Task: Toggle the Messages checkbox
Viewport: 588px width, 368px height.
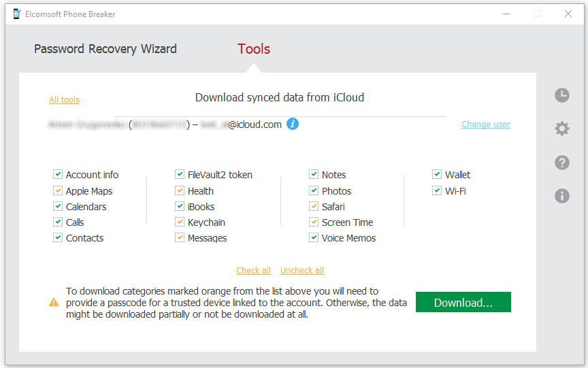Action: pyautogui.click(x=180, y=237)
